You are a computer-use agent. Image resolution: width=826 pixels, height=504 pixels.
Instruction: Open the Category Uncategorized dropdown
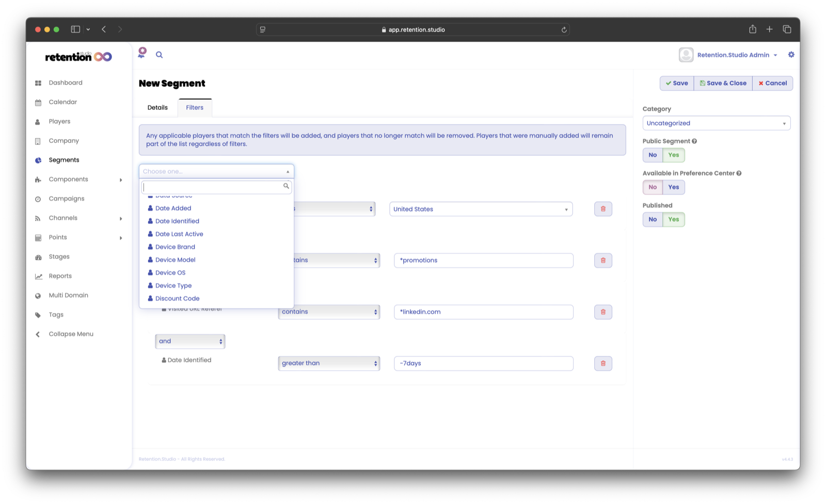click(x=716, y=123)
